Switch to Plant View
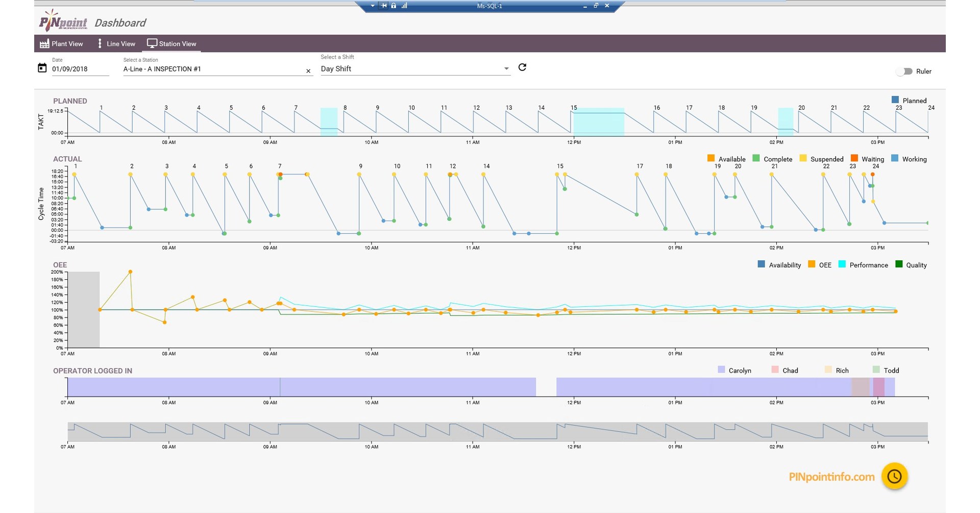This screenshot has height=513, width=980. [61, 43]
